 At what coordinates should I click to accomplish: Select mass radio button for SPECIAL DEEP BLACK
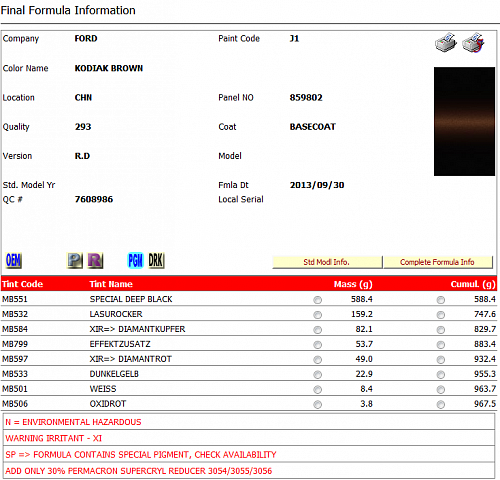tap(318, 300)
